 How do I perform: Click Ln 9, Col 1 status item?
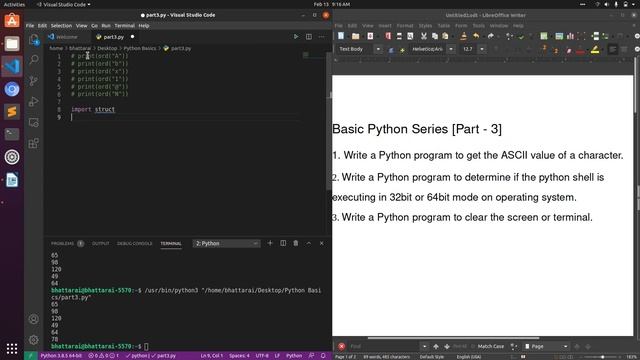tap(211, 356)
